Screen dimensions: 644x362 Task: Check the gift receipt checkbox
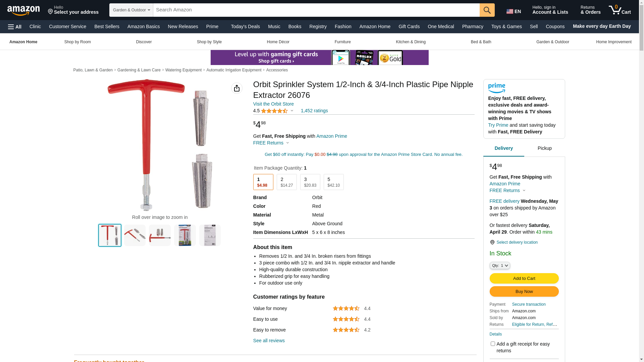tap(493, 344)
